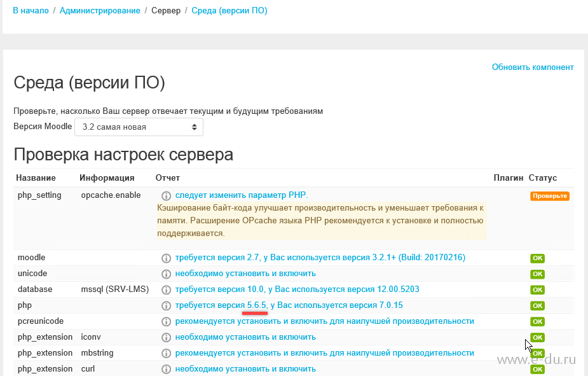Click info icon in the mbstring extension row

[167, 354]
